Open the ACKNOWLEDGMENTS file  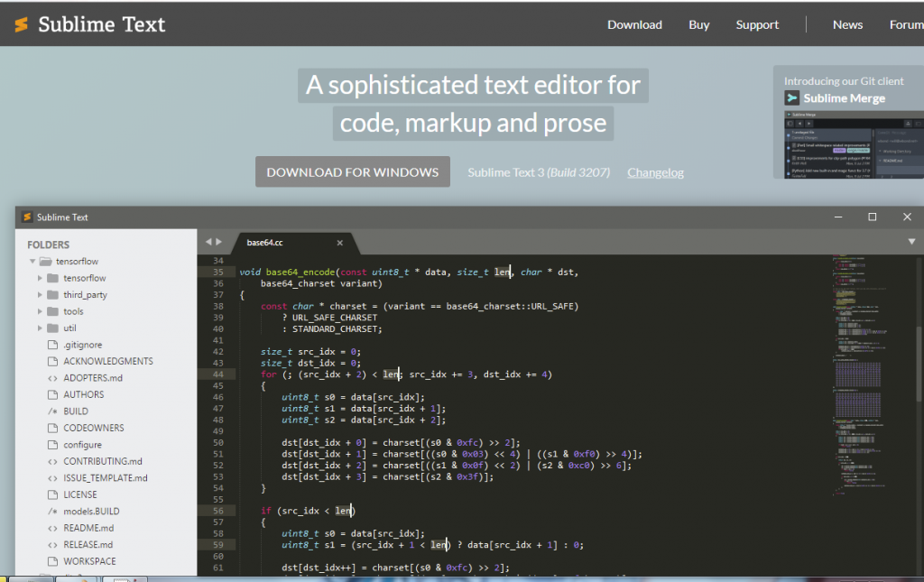click(x=106, y=361)
